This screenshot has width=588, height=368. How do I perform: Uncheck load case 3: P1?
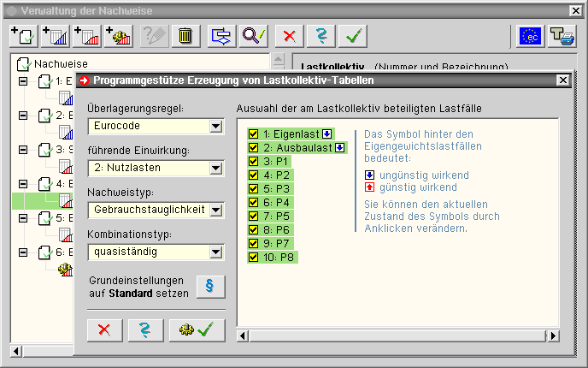[253, 163]
